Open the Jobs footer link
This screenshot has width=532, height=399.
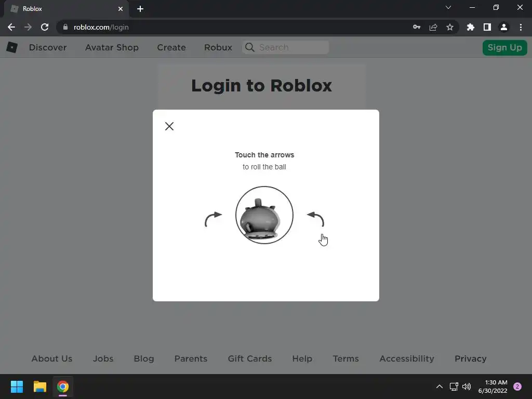pos(103,358)
